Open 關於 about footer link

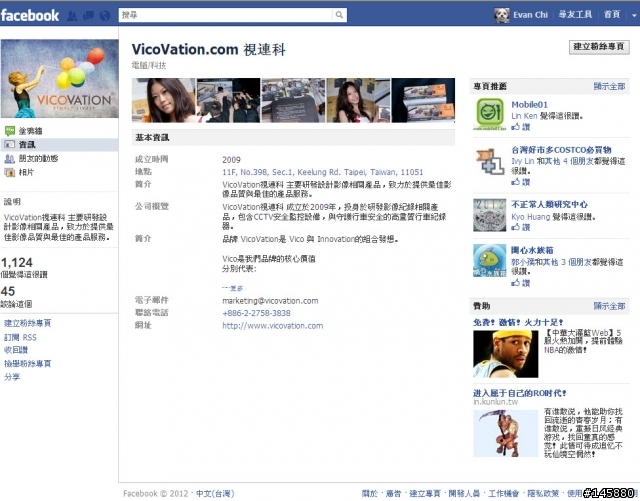(x=370, y=494)
